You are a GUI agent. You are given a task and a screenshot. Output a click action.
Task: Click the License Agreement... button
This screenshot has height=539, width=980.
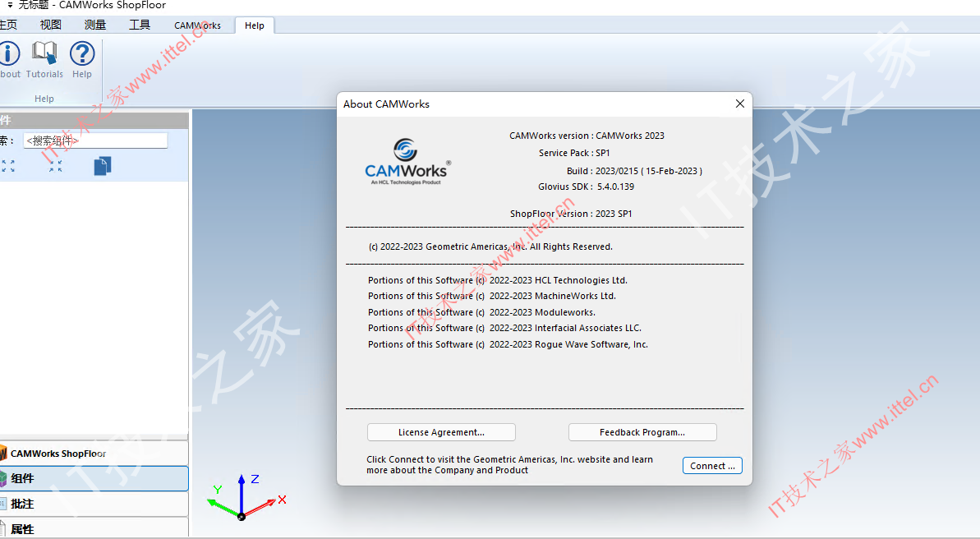441,432
